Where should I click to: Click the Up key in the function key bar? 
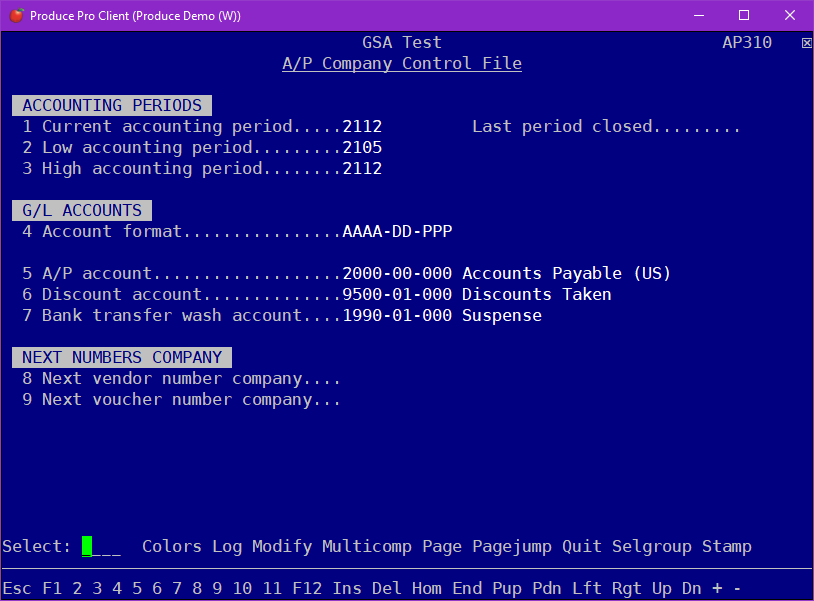(662, 589)
